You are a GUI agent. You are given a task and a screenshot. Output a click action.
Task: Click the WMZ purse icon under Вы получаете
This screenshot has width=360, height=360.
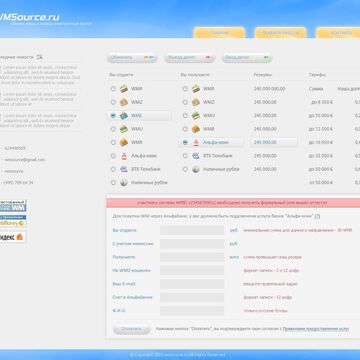tap(196, 102)
